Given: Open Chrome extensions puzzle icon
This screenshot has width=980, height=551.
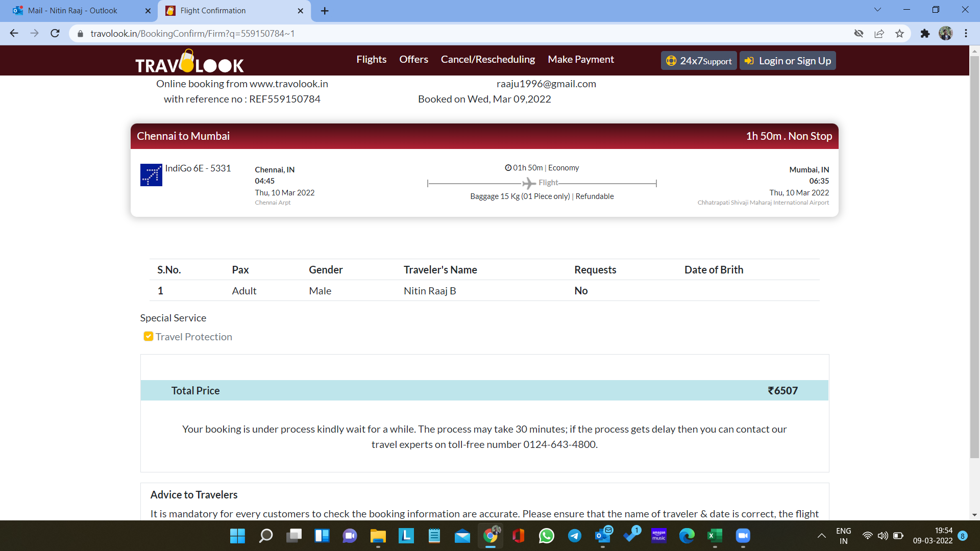Looking at the screenshot, I should tap(925, 34).
